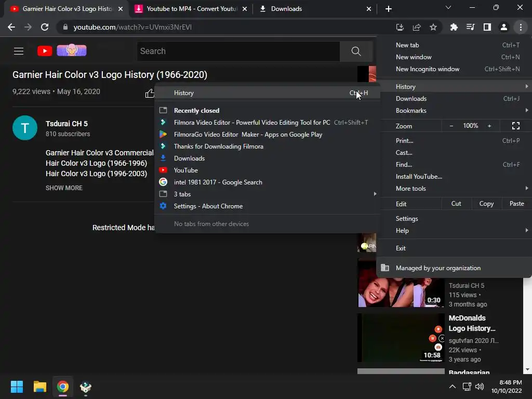
Task: Click Managed by your organization
Action: (454, 268)
